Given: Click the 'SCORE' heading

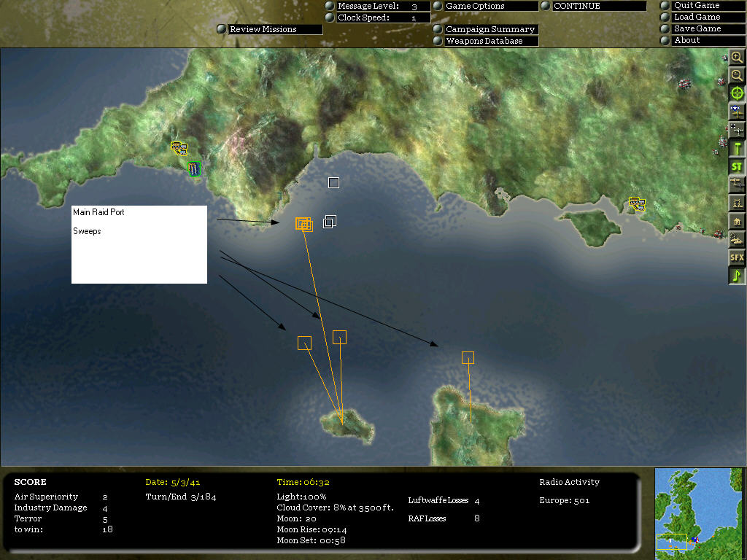Looking at the screenshot, I should (x=30, y=482).
